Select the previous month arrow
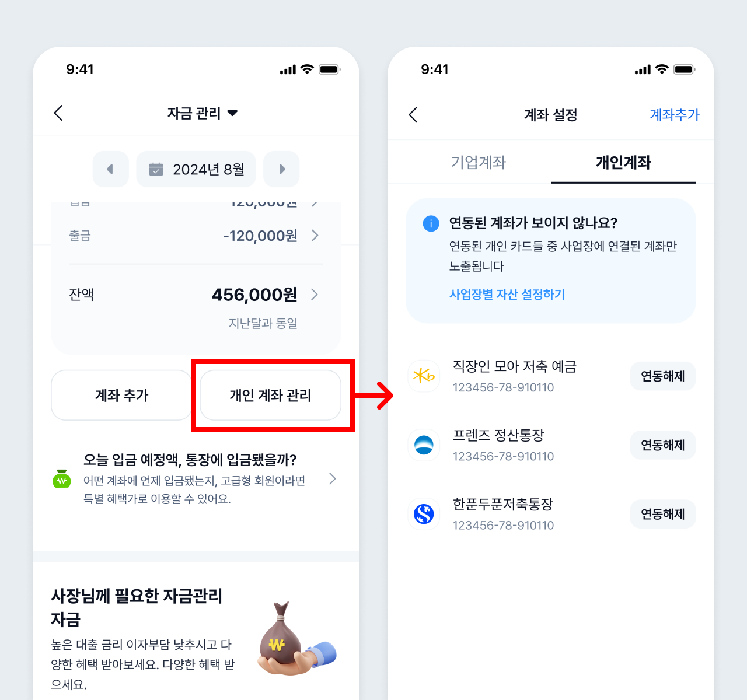The image size is (747, 700). tap(110, 169)
